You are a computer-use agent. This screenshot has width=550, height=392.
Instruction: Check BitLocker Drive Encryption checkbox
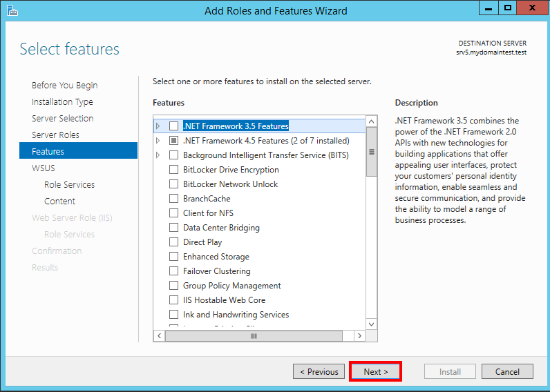173,170
